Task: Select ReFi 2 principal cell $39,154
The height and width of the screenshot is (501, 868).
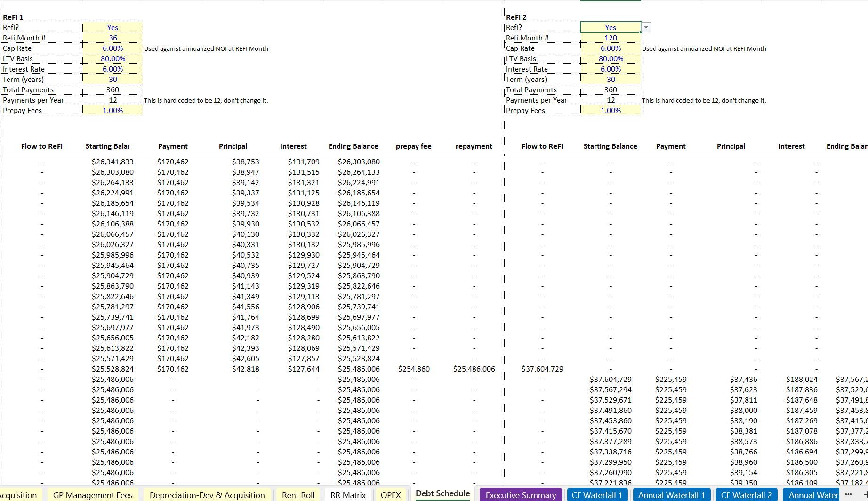Action: click(744, 472)
